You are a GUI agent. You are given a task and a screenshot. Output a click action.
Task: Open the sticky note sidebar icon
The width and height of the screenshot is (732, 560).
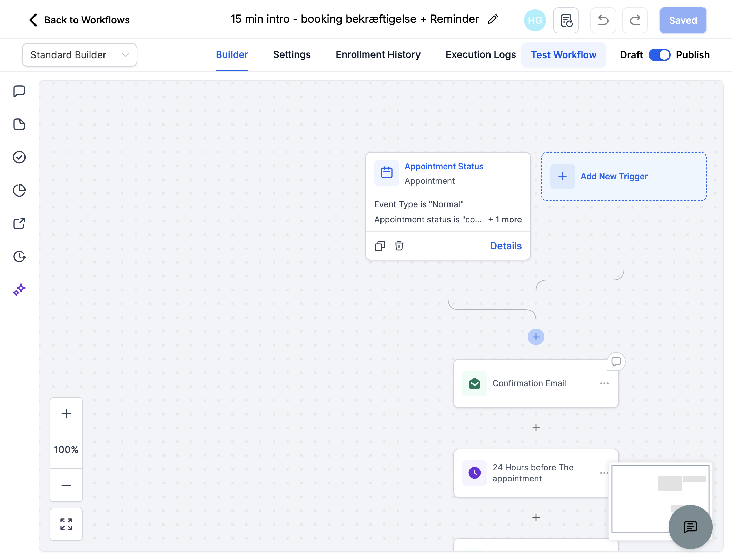(x=19, y=124)
